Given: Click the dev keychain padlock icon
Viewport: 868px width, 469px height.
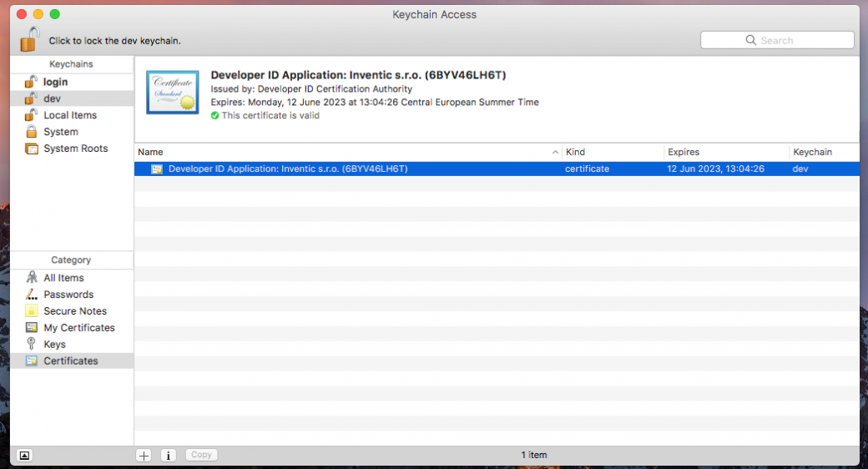Looking at the screenshot, I should point(31,98).
